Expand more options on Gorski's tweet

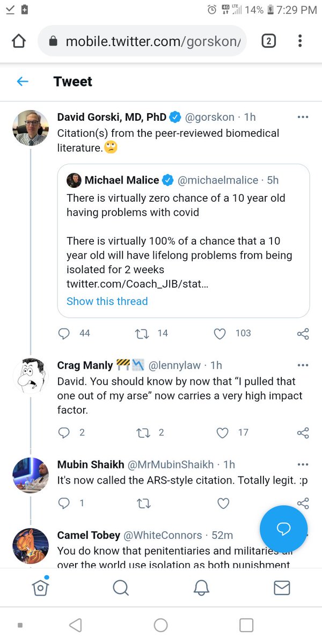(x=303, y=118)
